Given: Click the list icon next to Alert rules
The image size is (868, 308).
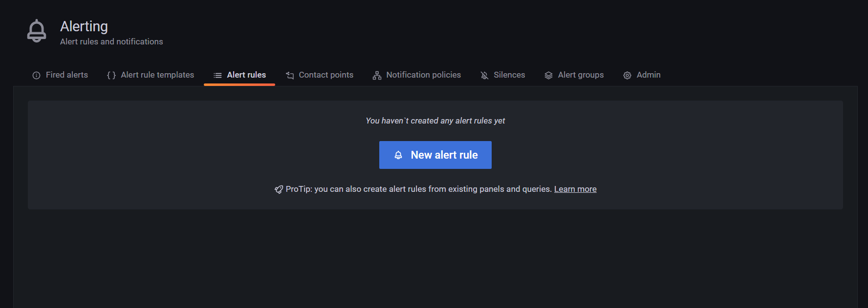Looking at the screenshot, I should coord(218,75).
